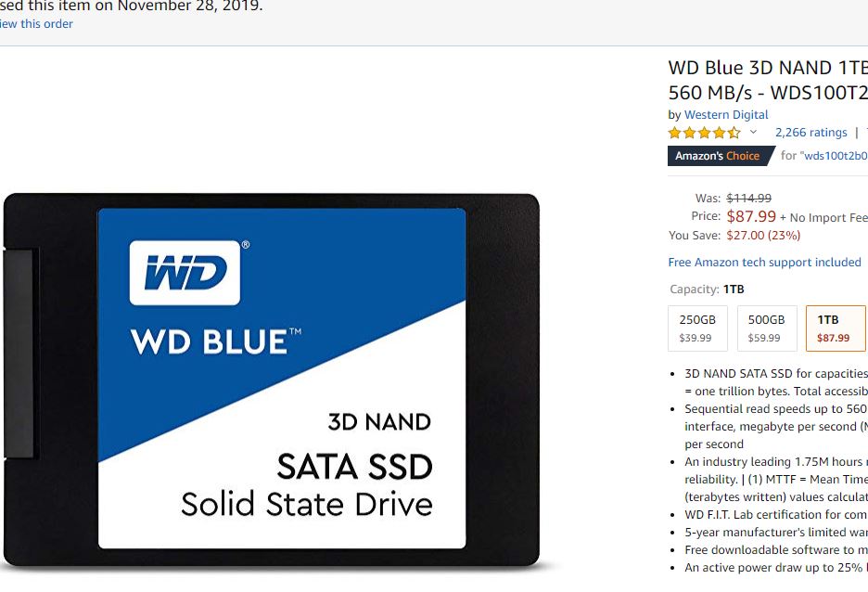Viewport: 868px width, 592px height.
Task: Click the WD Blue 3D NAND product title
Action: [768, 80]
